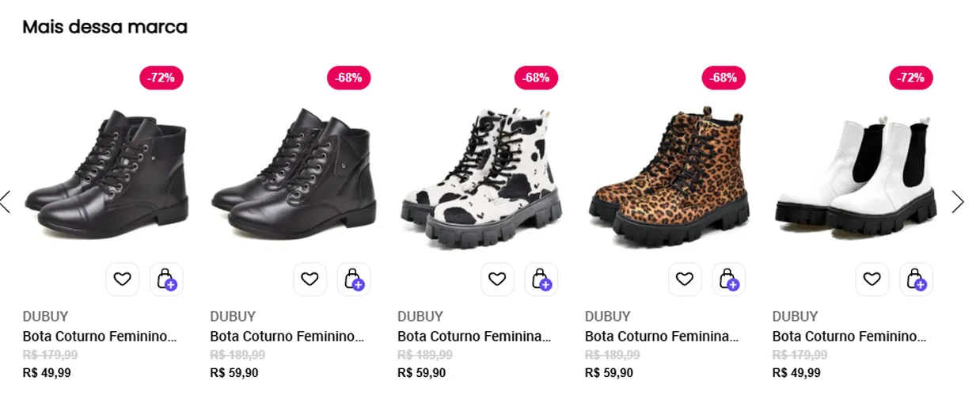Favorite the white chelsea boot
This screenshot has height=396, width=980.
872,279
